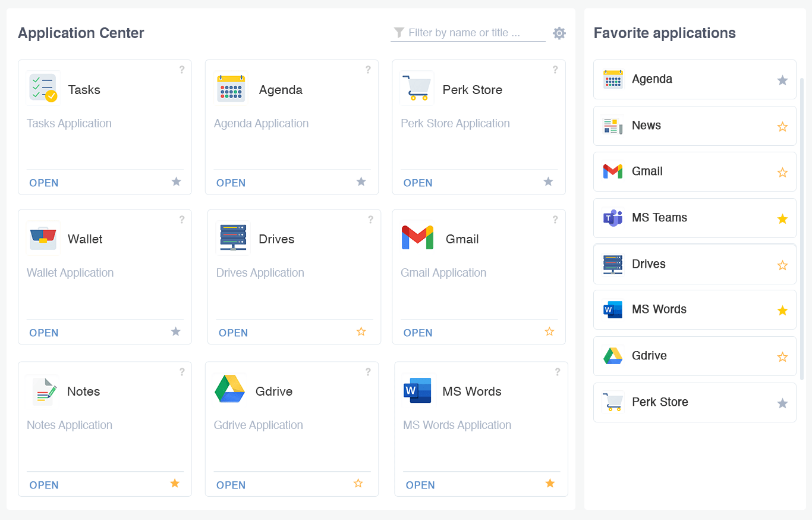Image resolution: width=812 pixels, height=520 pixels.
Task: Open the Drives application
Action: click(x=233, y=333)
